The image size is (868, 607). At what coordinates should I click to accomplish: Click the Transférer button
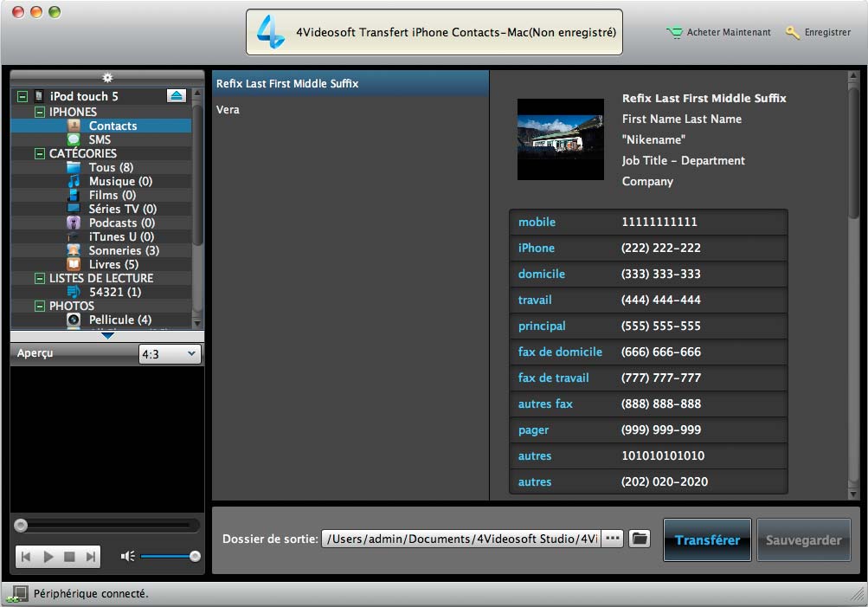coord(707,539)
